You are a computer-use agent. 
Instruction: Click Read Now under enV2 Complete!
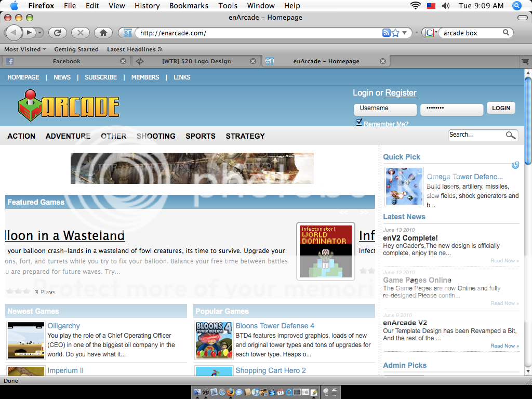pyautogui.click(x=504, y=261)
